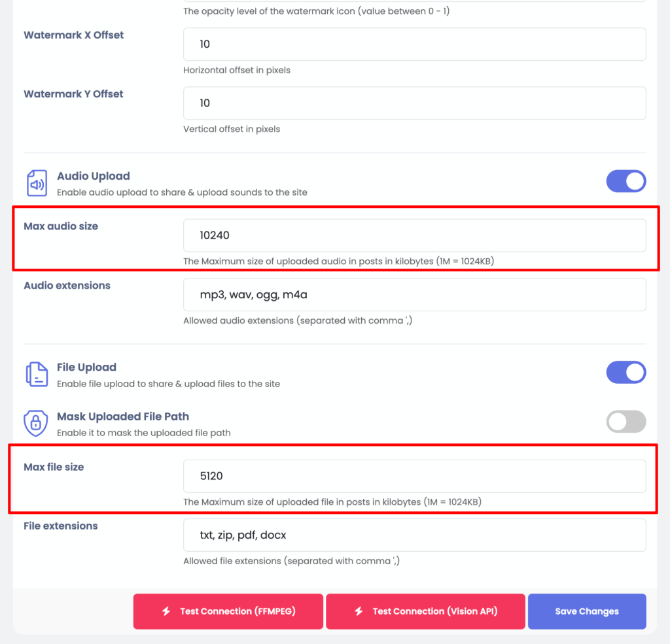Turn off the File Upload switch

click(x=626, y=373)
